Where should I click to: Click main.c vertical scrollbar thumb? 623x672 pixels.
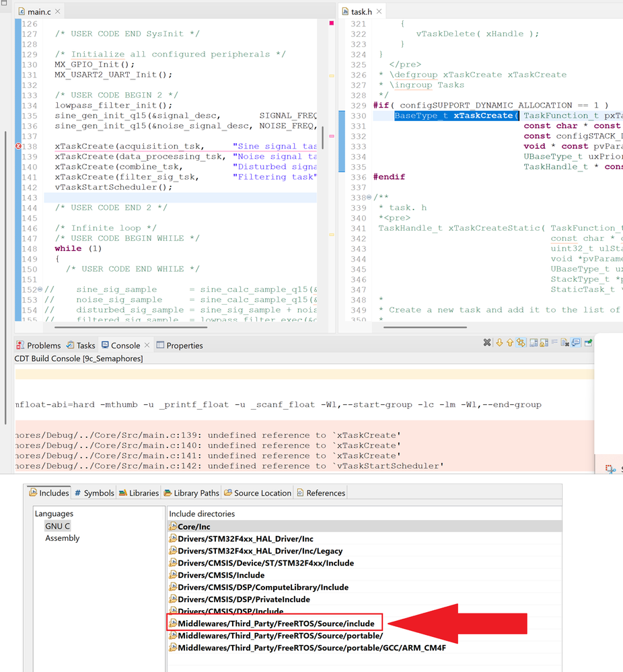click(x=322, y=138)
